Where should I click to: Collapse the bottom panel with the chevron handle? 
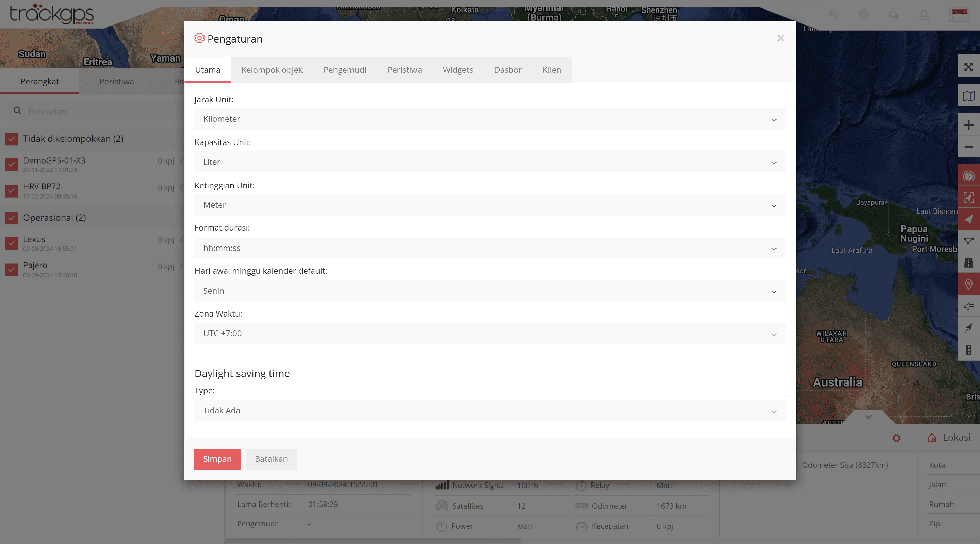tap(868, 417)
